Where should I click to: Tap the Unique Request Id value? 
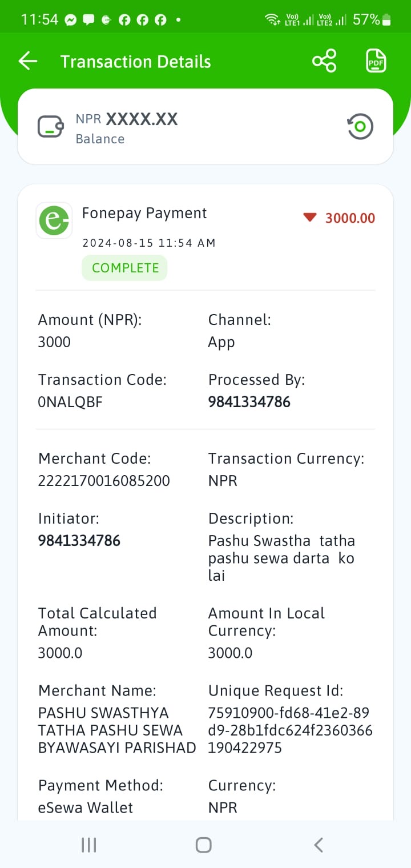tap(291, 730)
